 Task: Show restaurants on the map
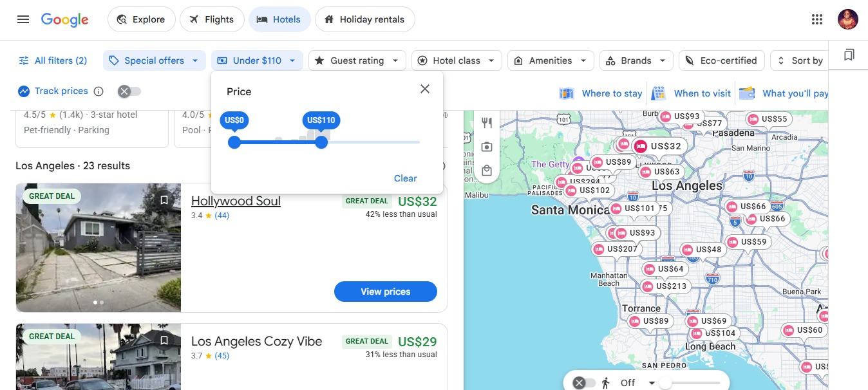tap(487, 123)
